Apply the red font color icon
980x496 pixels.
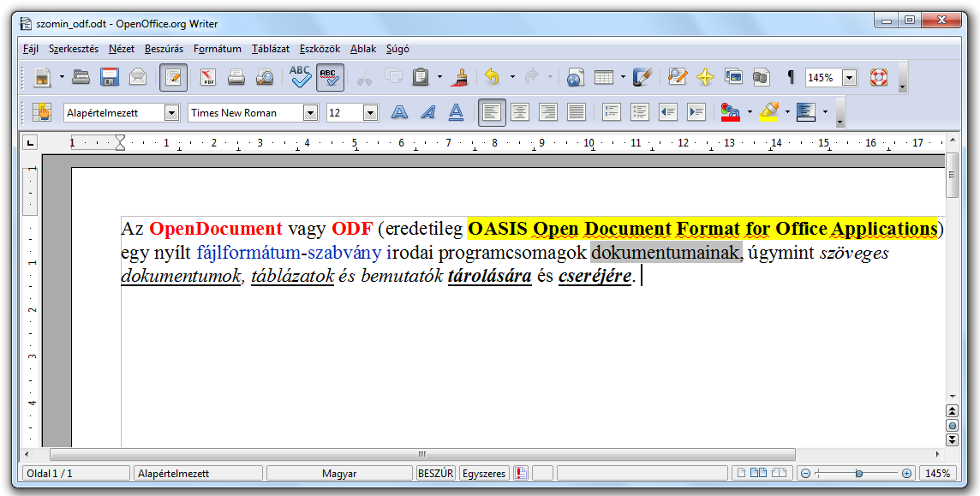tap(730, 112)
